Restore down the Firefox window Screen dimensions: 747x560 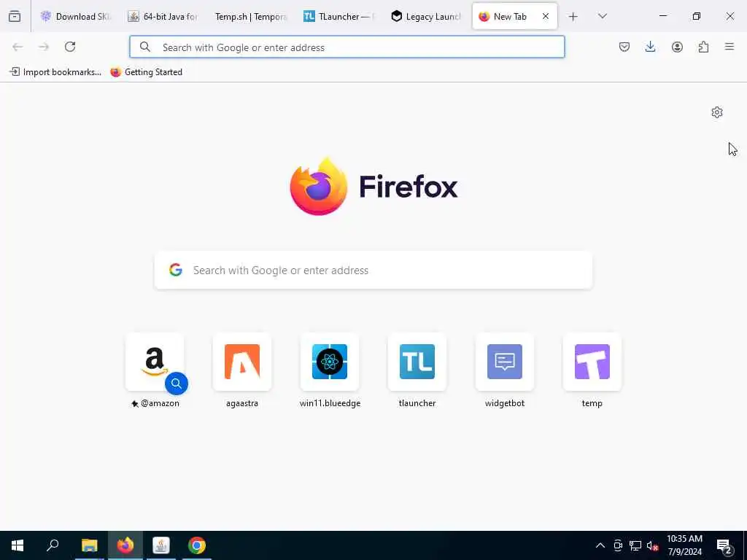coord(697,16)
